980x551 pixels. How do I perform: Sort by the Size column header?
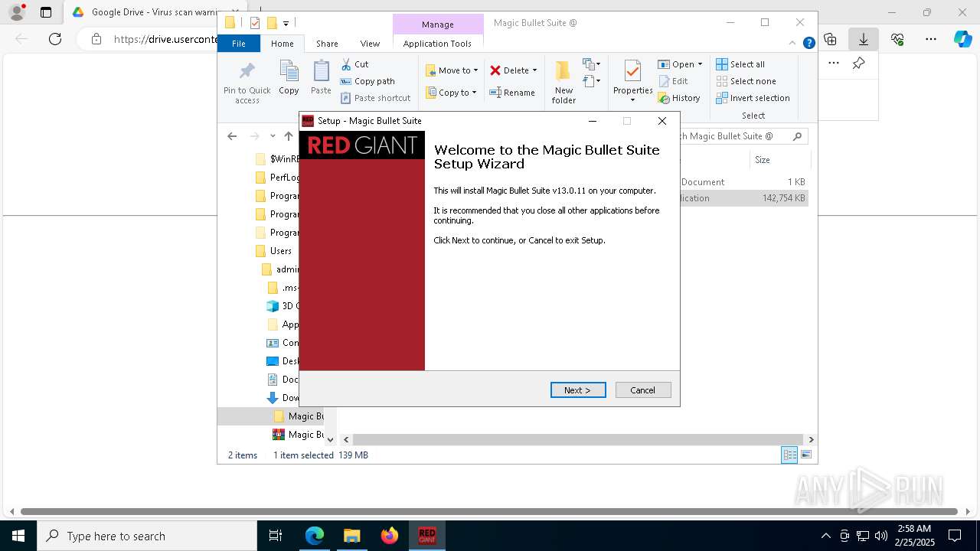click(763, 160)
